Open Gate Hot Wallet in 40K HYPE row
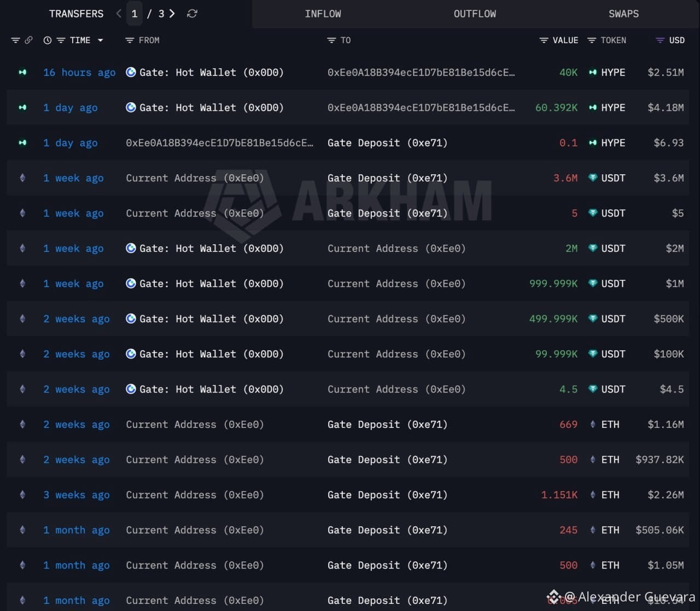Screen dimensions: 700x611 212,72
